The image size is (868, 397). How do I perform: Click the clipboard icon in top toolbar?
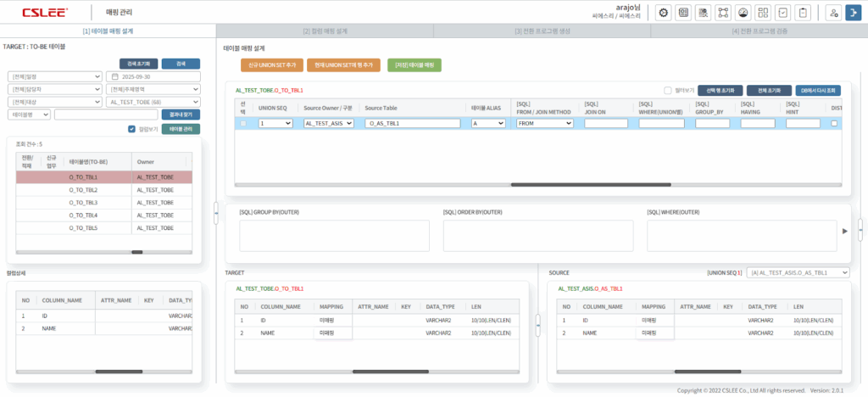point(803,13)
